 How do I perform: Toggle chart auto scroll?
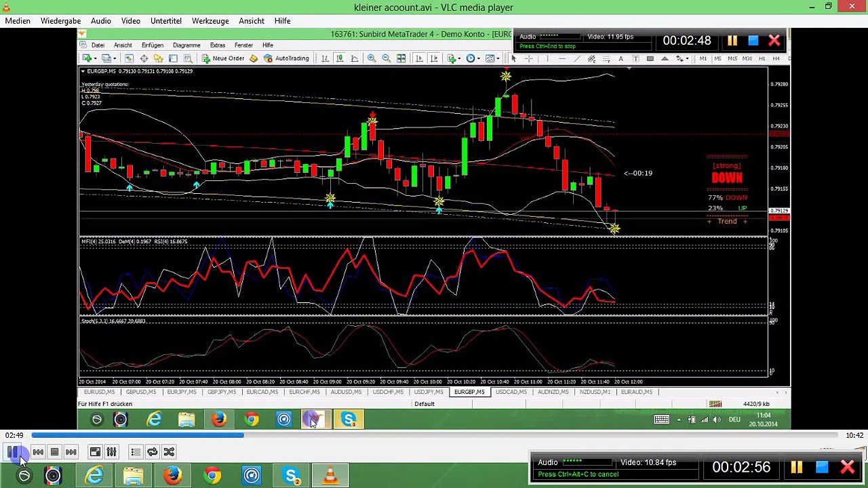[x=419, y=58]
